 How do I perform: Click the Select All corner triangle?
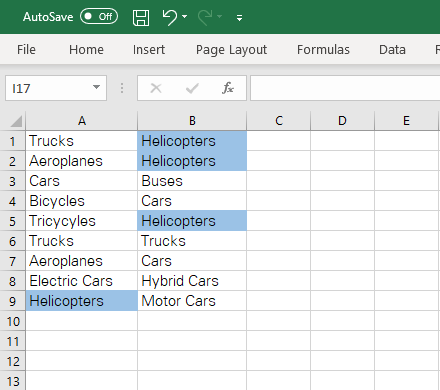pos(16,121)
